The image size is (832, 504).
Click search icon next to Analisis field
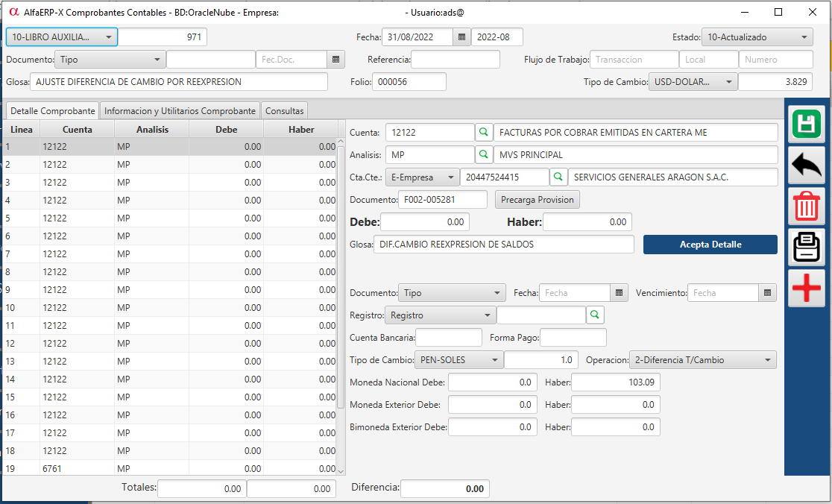(x=484, y=155)
